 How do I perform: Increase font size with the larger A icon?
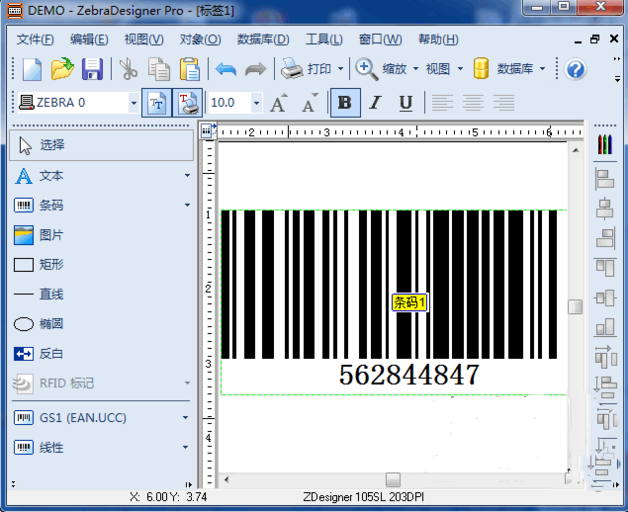279,103
